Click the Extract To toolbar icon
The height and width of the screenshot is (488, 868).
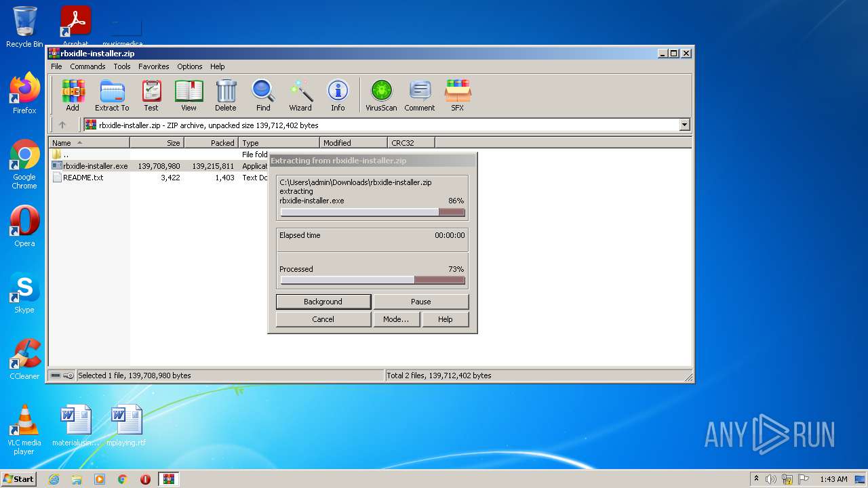click(112, 95)
